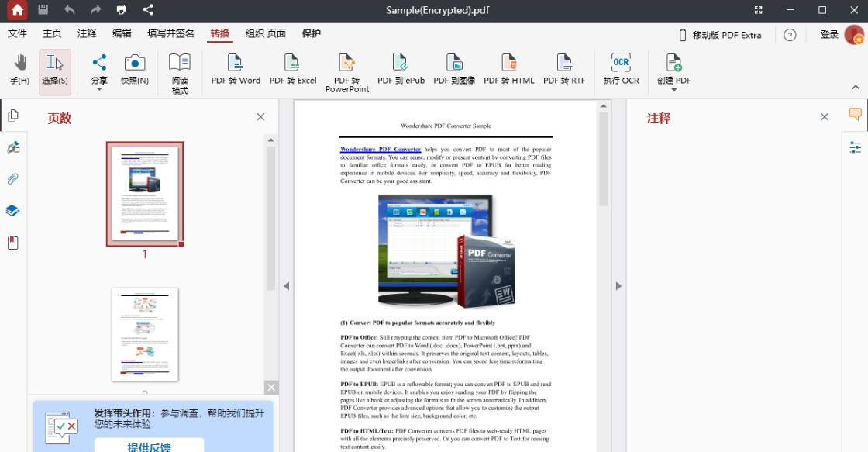The height and width of the screenshot is (452, 868).
Task: Convert with PDF 转 PowerPoint
Action: coord(347,73)
